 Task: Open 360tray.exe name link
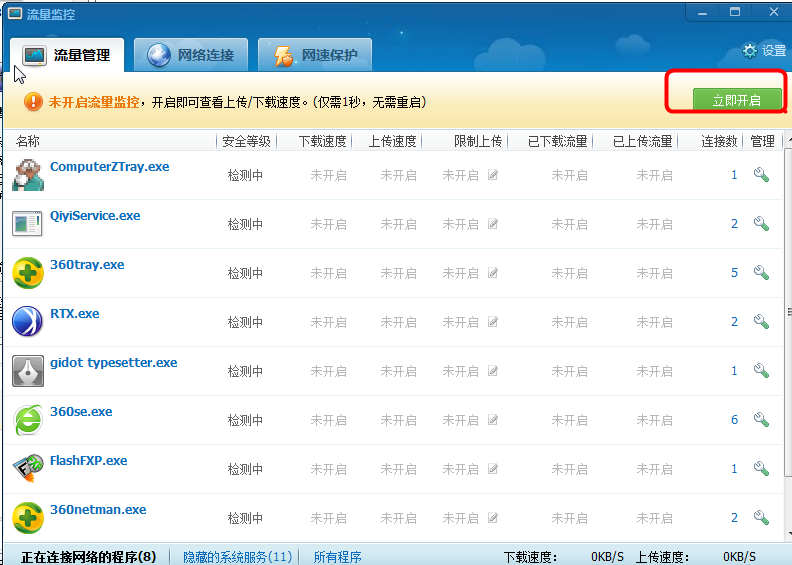pos(87,265)
